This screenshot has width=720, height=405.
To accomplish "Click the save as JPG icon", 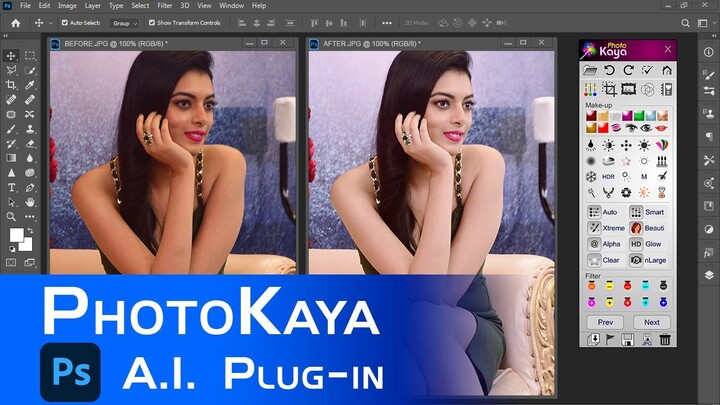I will [647, 340].
